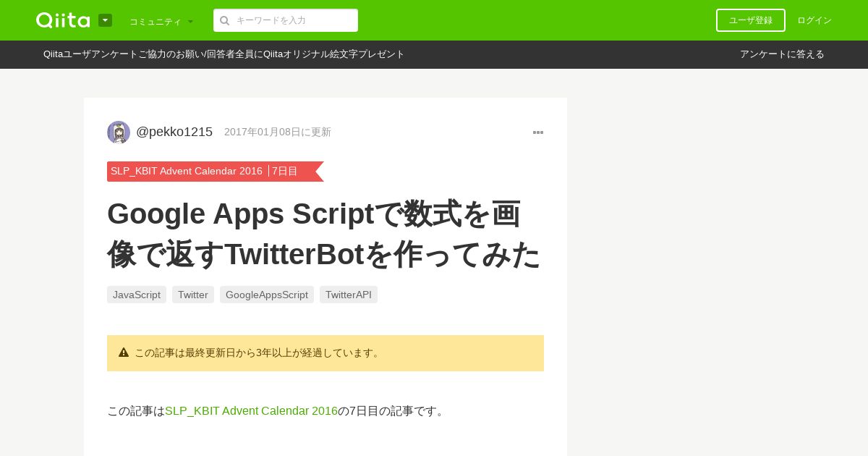
Task: Click the キーワードを入力 search field
Action: 286,20
